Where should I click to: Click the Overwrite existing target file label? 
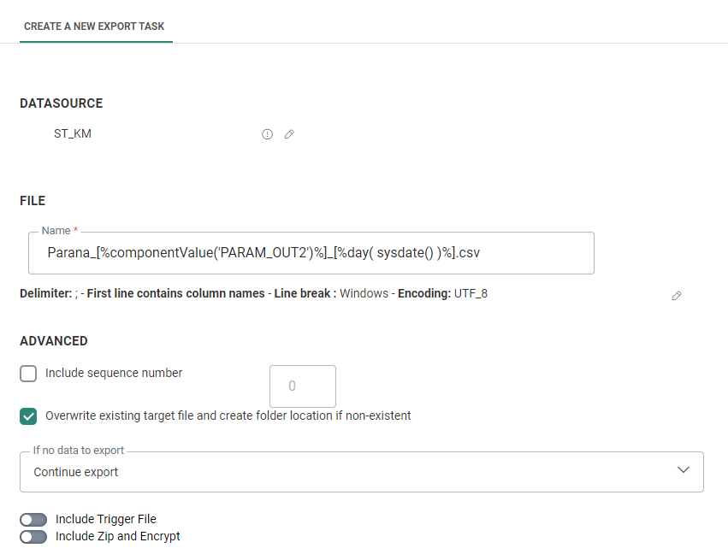coord(228,416)
